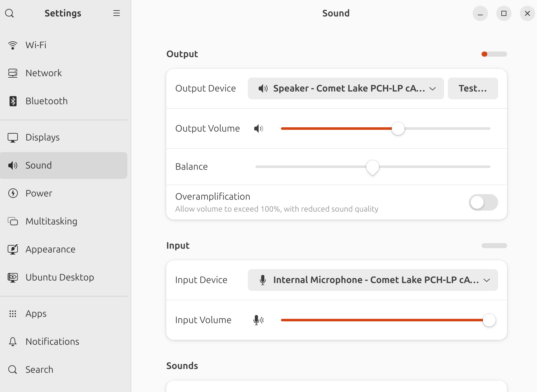Open Wi-Fi settings panel
Screen dimensions: 537x392
tap(64, 45)
